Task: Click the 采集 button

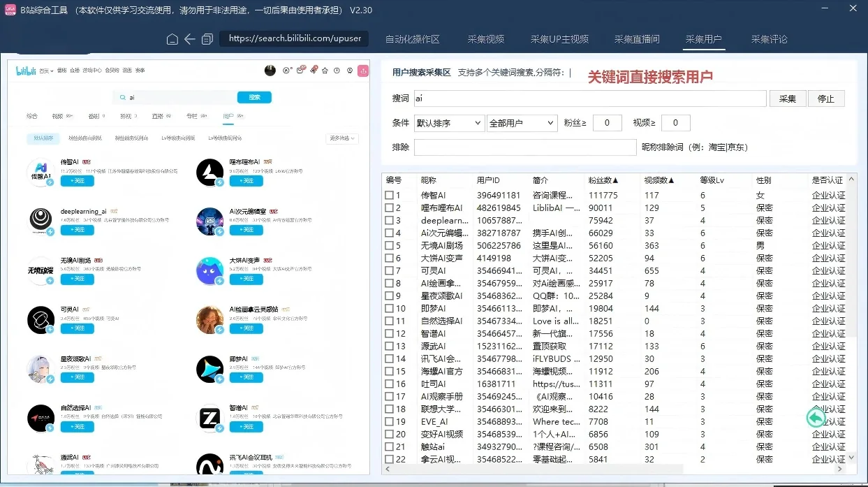Action: pos(788,99)
